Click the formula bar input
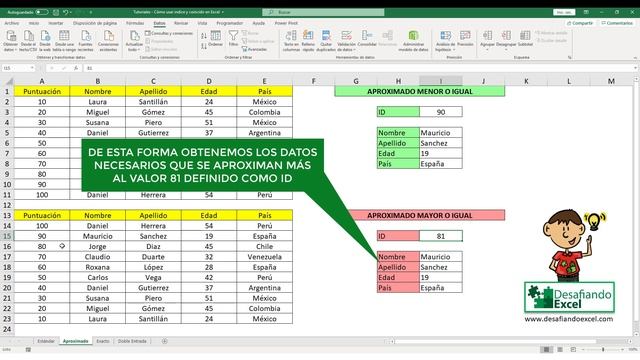 357,68
